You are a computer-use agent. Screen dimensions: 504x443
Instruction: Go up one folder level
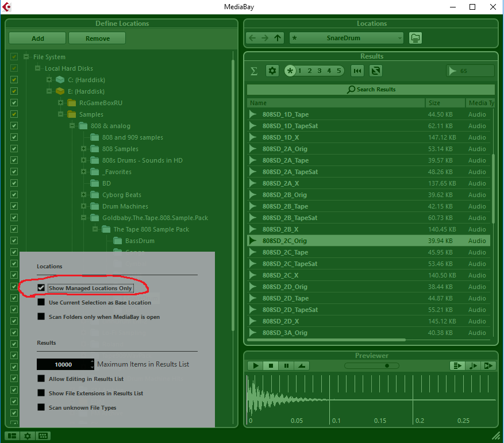pos(278,38)
